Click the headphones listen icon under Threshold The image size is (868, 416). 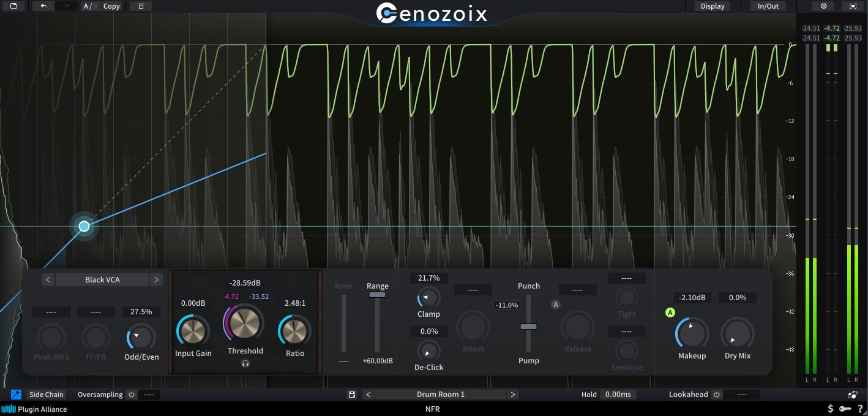tap(245, 363)
